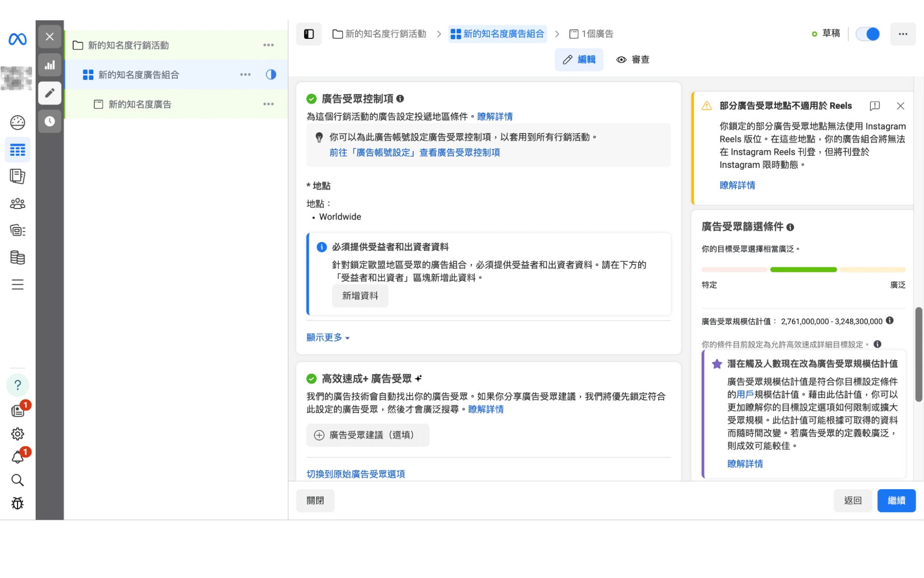Click 切換到原始廣告受眾選項 link
924x578 pixels.
pos(355,474)
